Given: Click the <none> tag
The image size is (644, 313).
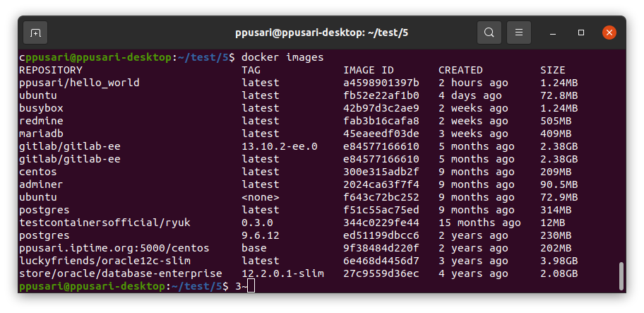Looking at the screenshot, I should 261,197.
